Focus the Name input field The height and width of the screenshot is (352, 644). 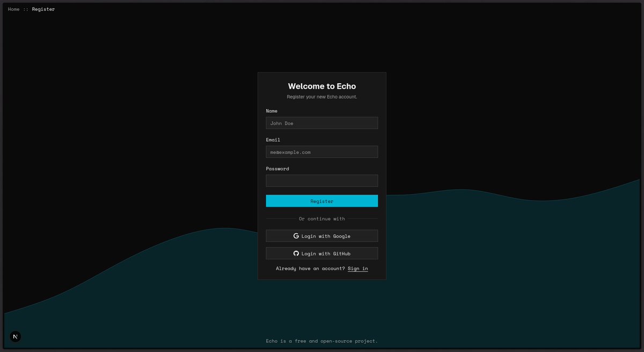322,123
